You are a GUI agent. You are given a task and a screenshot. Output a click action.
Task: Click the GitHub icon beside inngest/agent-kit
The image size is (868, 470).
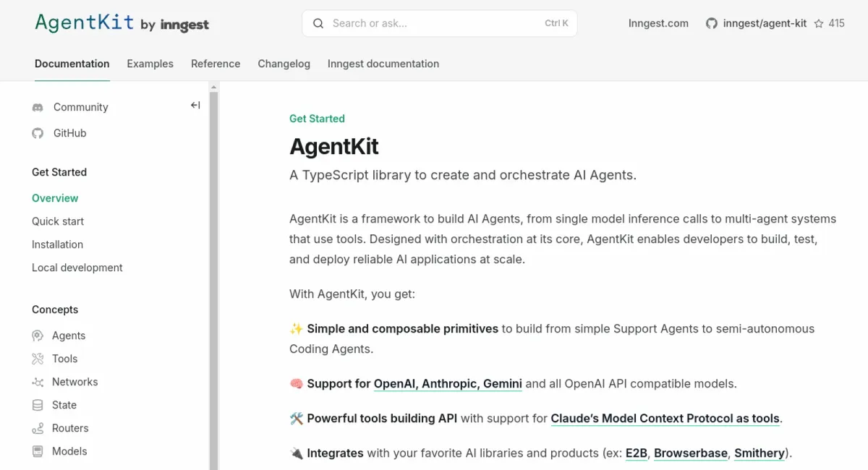coord(712,23)
